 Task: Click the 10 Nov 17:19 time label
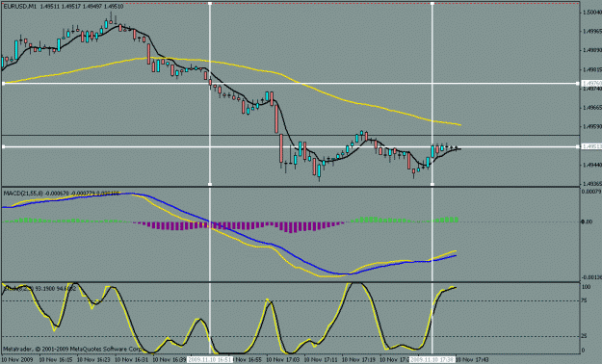(x=357, y=360)
